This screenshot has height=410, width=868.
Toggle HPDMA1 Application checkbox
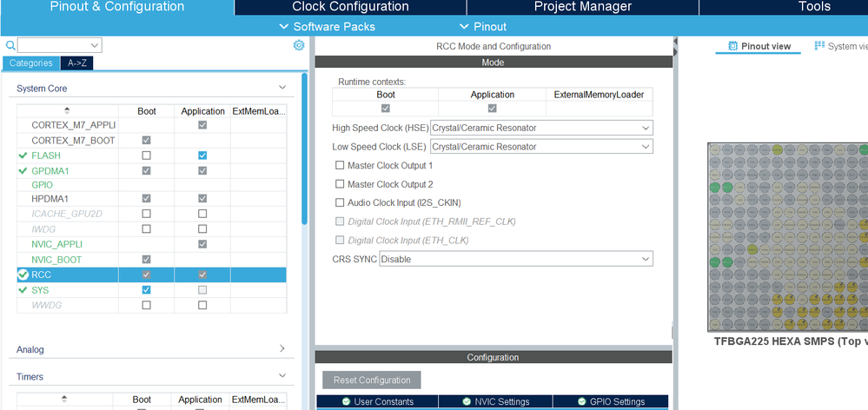click(202, 198)
